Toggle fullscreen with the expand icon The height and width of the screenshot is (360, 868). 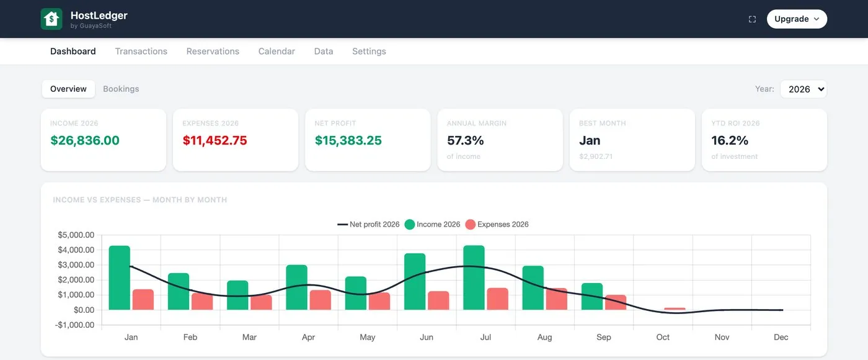[752, 19]
